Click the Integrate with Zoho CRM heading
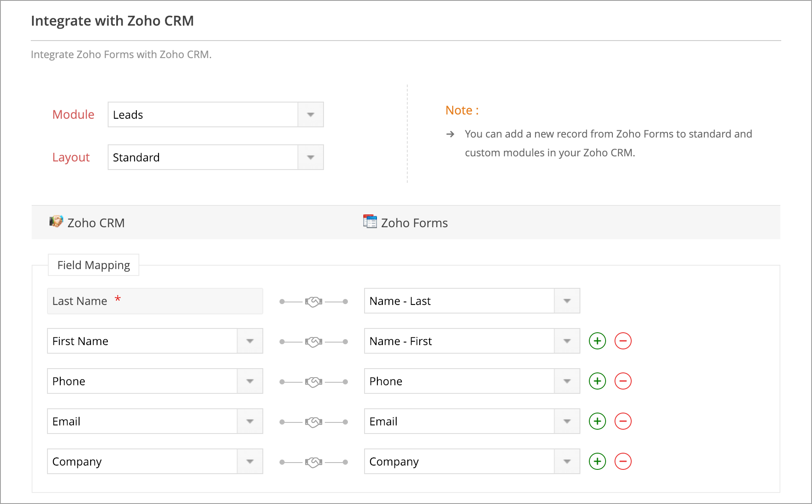The image size is (812, 504). click(x=112, y=21)
